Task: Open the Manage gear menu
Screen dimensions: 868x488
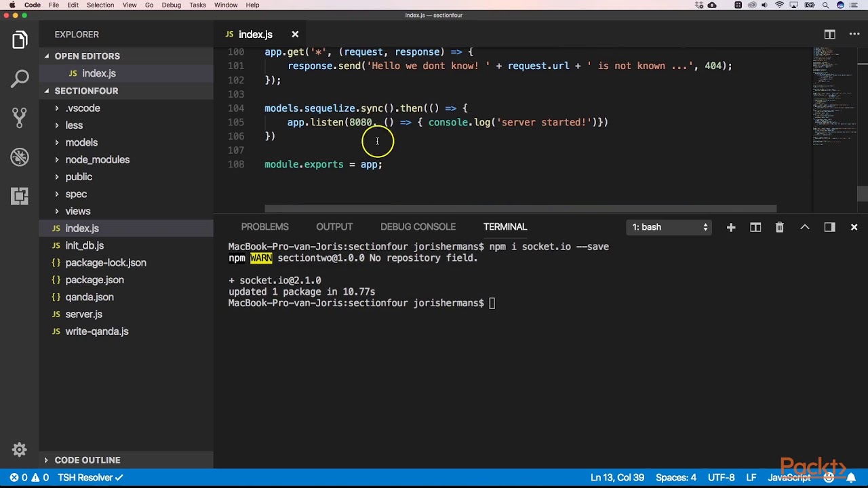Action: tap(20, 449)
